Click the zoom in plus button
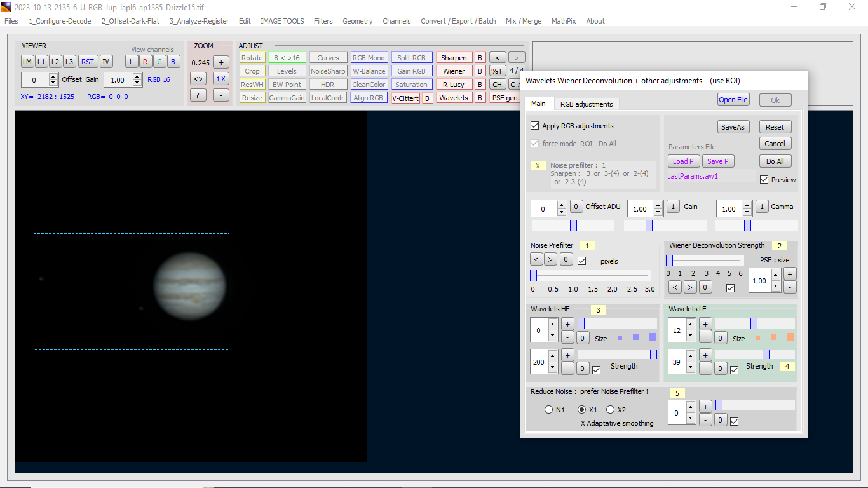This screenshot has height=488, width=868. 220,62
